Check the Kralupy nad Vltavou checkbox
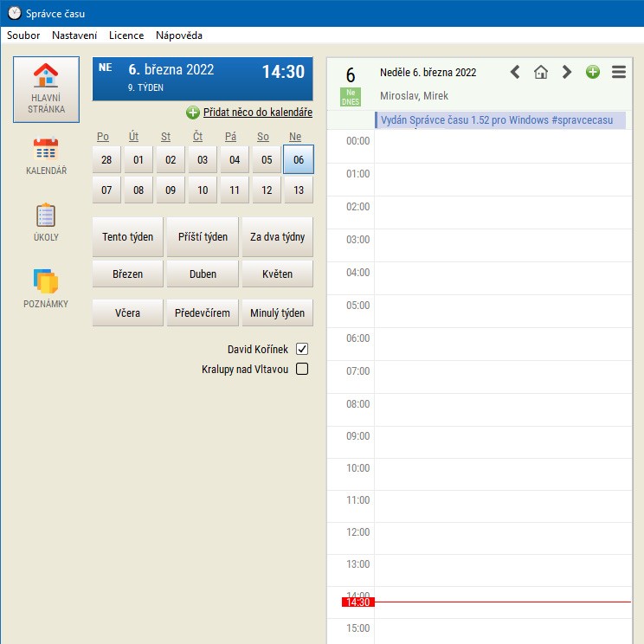This screenshot has height=644, width=644. click(x=302, y=369)
